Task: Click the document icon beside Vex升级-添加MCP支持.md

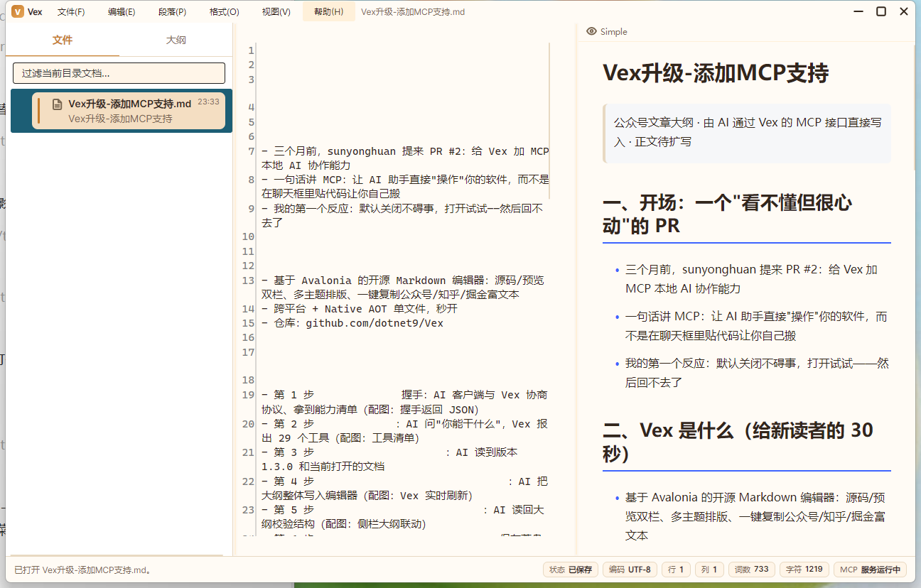Action: coord(58,104)
